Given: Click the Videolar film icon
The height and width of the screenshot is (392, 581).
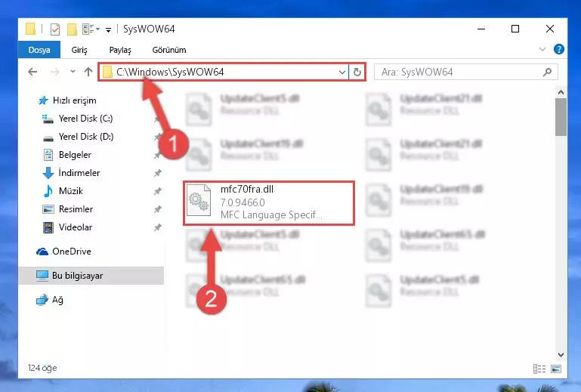Looking at the screenshot, I should 48,227.
